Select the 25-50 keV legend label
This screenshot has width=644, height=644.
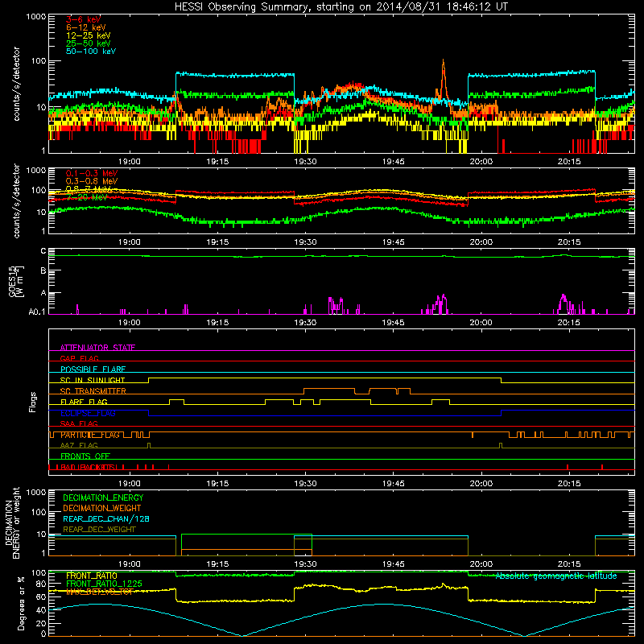[89, 43]
